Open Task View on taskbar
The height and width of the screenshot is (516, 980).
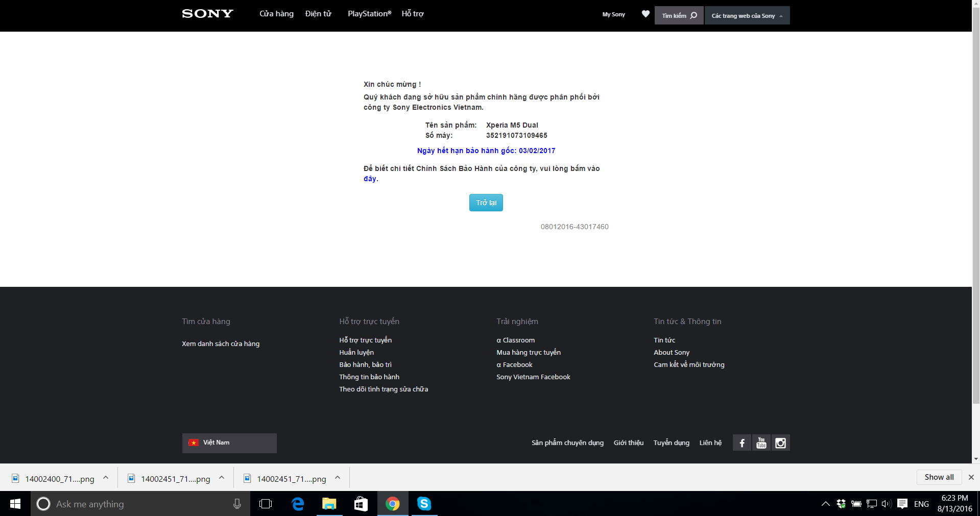pos(266,504)
